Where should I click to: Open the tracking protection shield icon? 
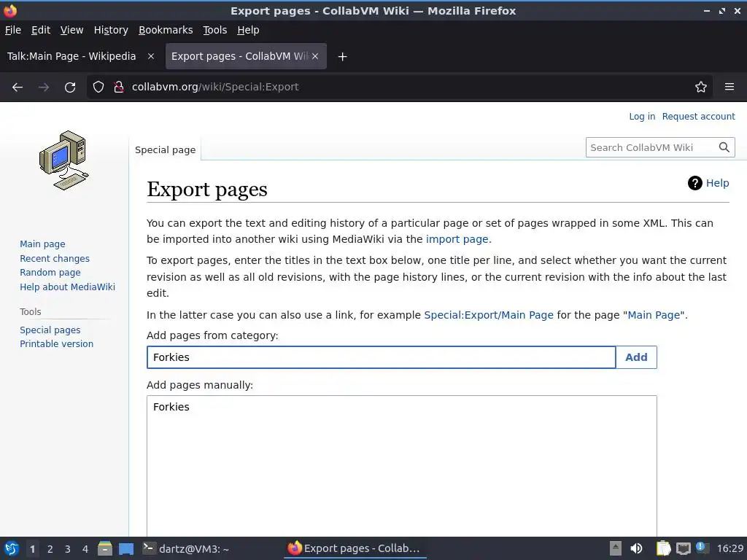[98, 87]
